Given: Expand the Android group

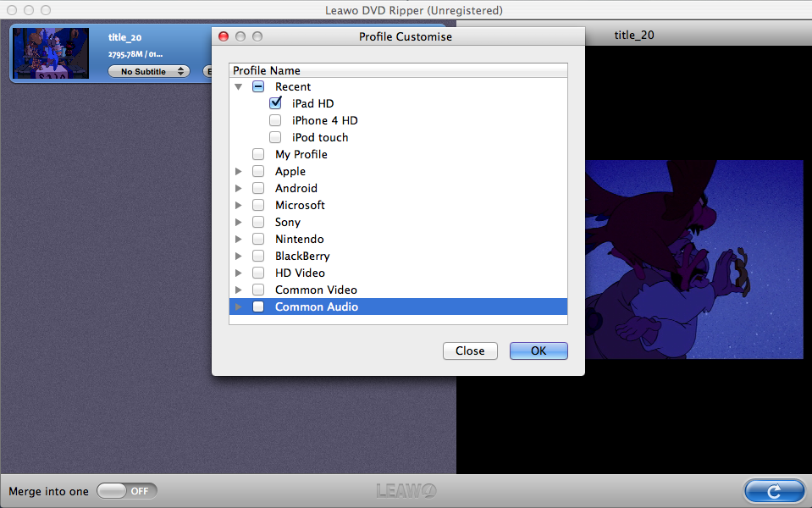Looking at the screenshot, I should (238, 189).
